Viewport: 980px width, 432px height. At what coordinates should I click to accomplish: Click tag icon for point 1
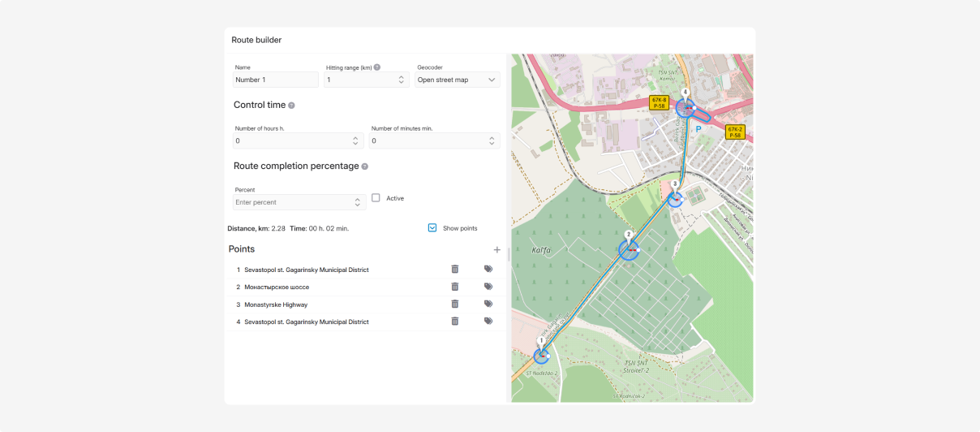tap(488, 269)
